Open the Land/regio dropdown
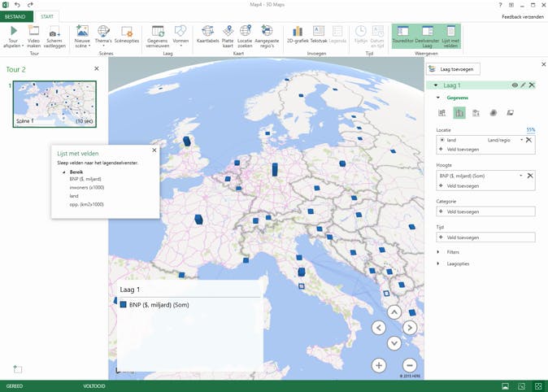Viewport: 548px width, 392px height. coord(521,140)
